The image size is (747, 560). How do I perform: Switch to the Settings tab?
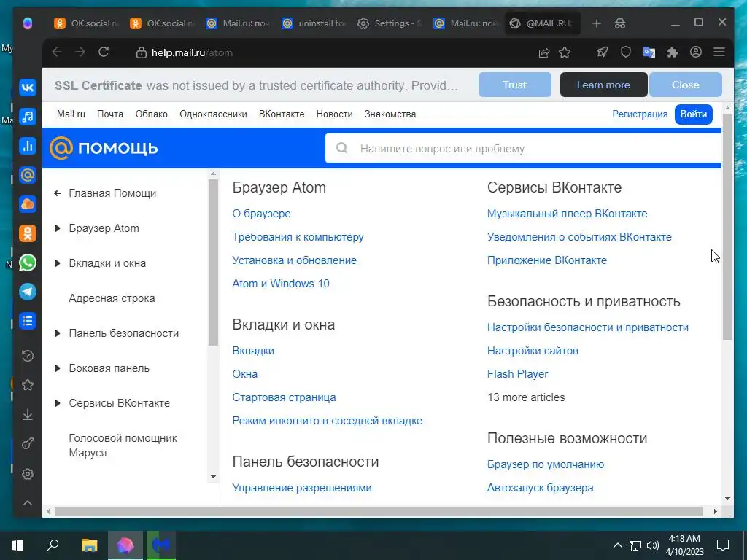389,23
